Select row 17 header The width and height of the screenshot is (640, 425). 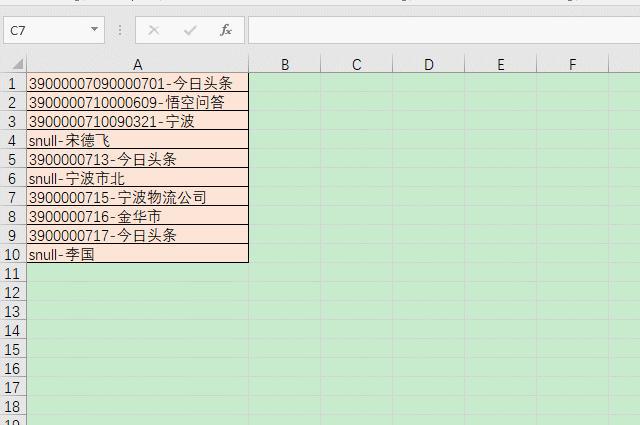point(13,387)
